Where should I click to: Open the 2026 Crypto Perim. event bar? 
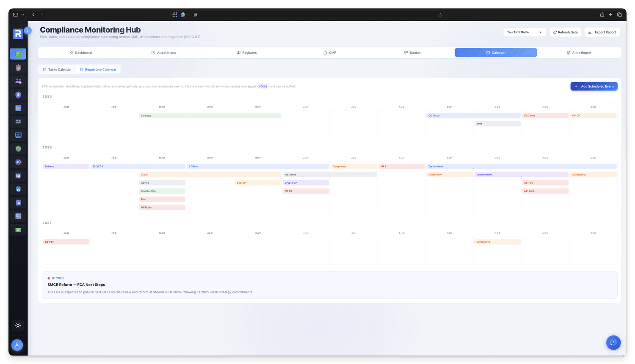click(522, 175)
